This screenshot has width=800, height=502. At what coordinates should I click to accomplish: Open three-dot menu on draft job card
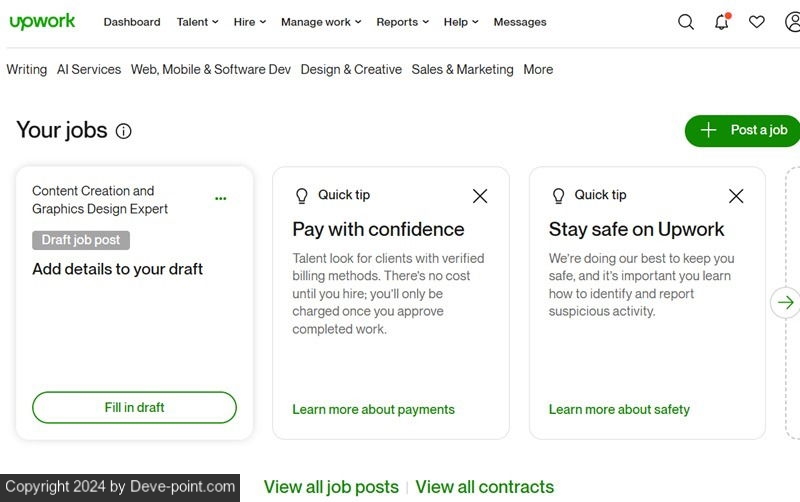click(x=221, y=199)
